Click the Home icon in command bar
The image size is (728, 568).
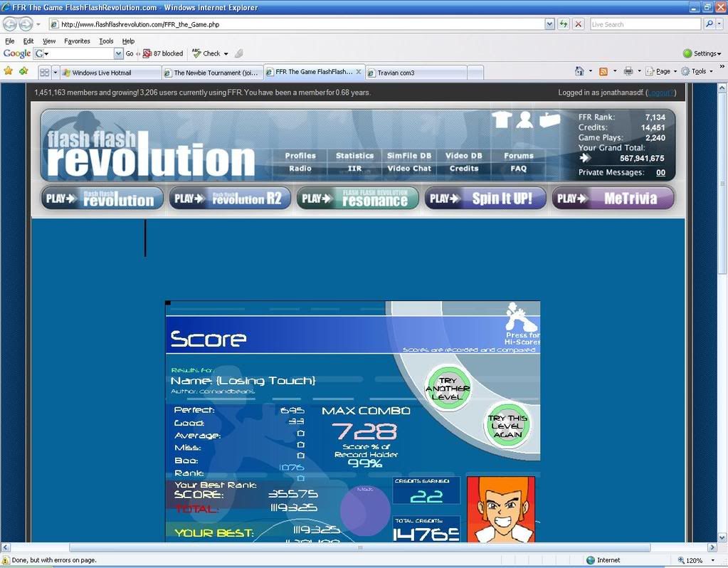click(x=580, y=71)
